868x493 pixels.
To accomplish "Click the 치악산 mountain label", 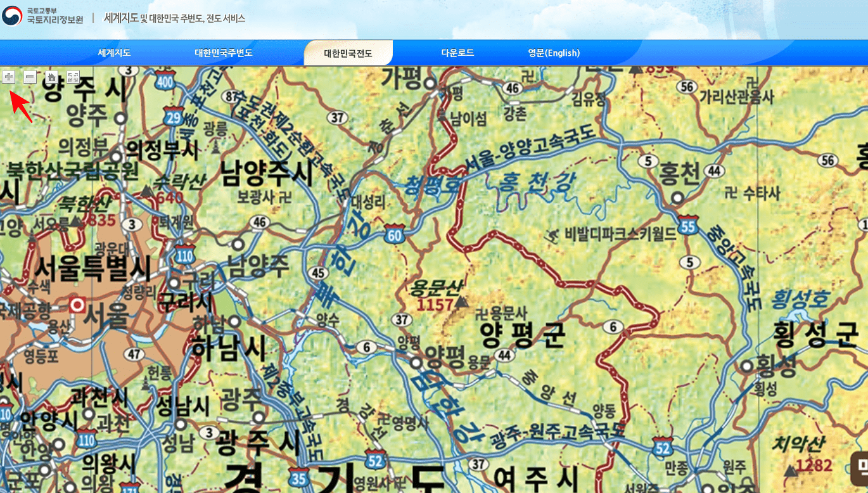I will [798, 444].
